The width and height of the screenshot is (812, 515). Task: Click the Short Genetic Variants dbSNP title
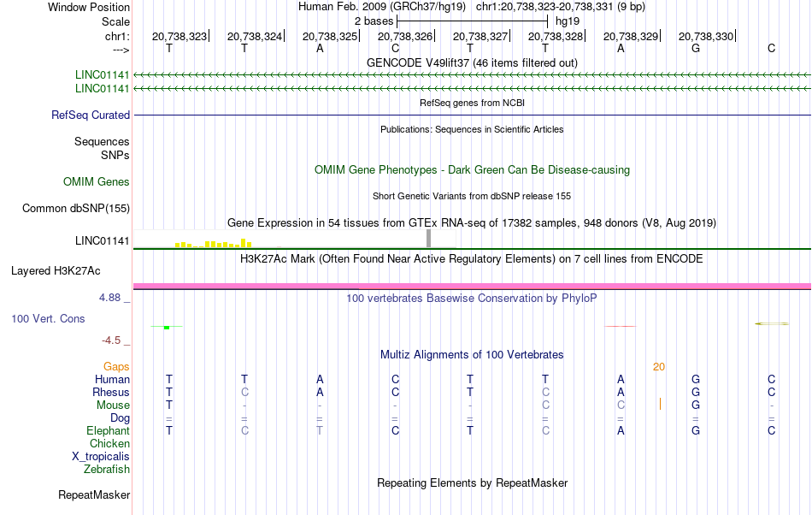(x=472, y=196)
